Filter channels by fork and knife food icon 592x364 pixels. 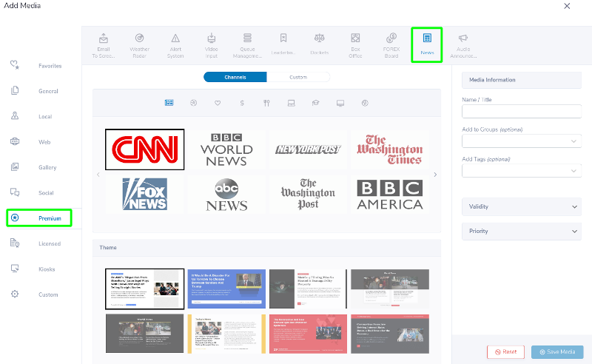tap(266, 103)
